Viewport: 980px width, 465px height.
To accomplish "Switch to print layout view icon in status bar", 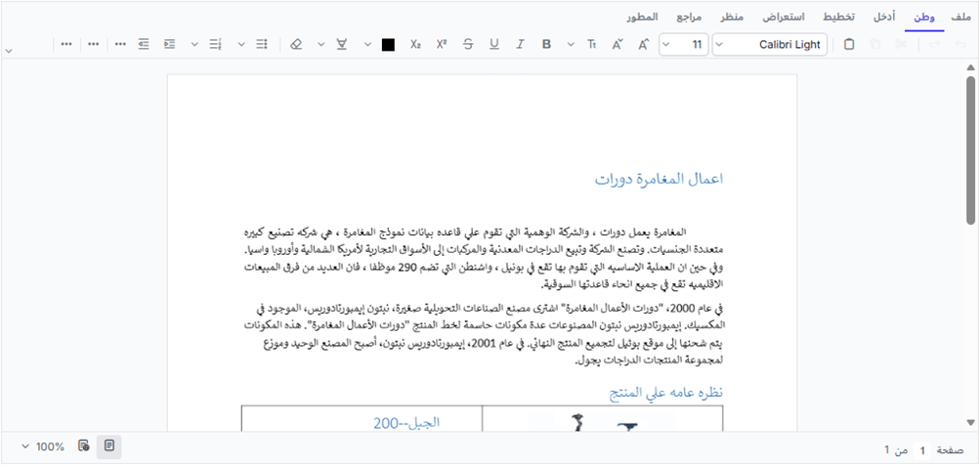I will pyautogui.click(x=109, y=446).
